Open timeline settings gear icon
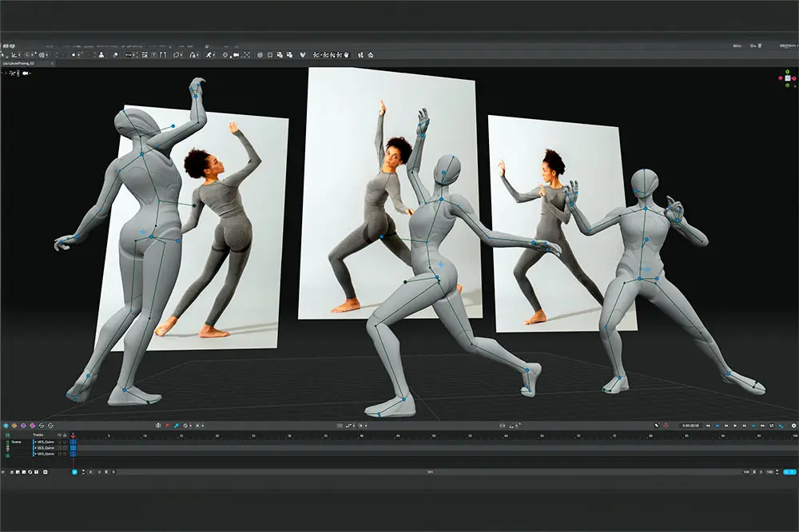This screenshot has width=799, height=532. coord(793,426)
